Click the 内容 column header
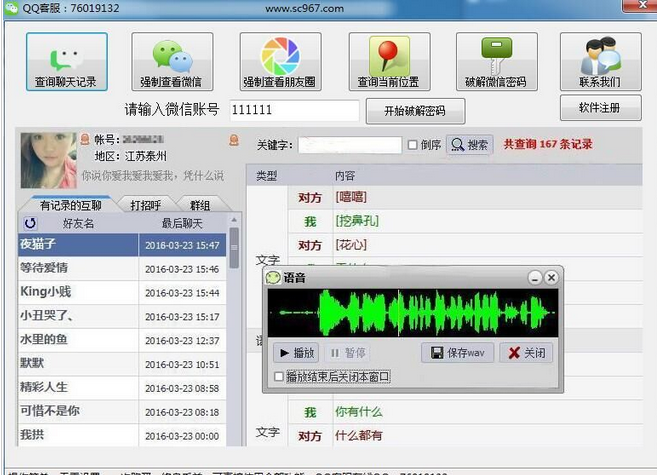This screenshot has height=475, width=657. click(x=345, y=176)
